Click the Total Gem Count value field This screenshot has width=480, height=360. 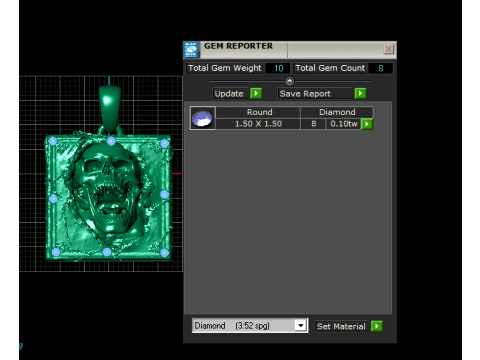click(x=380, y=68)
